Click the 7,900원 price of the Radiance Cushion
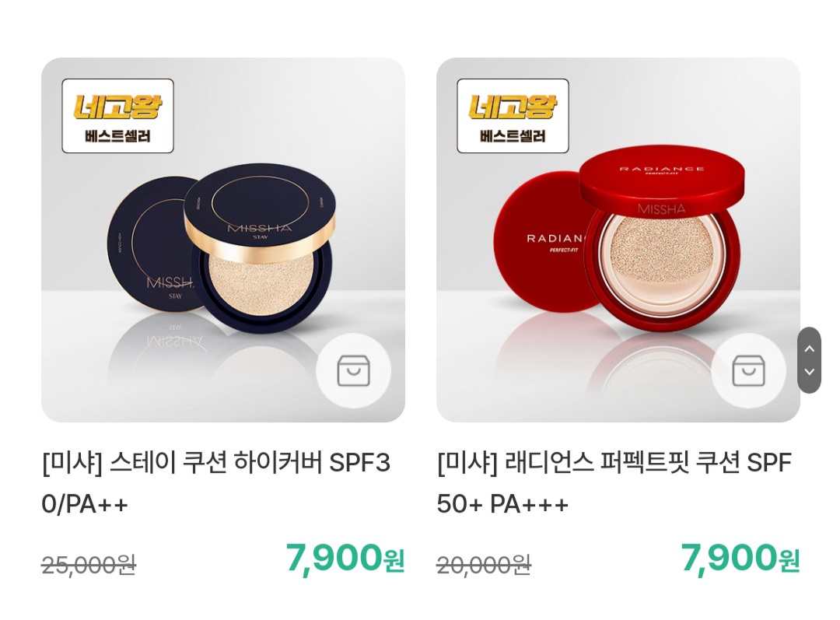 (x=740, y=559)
